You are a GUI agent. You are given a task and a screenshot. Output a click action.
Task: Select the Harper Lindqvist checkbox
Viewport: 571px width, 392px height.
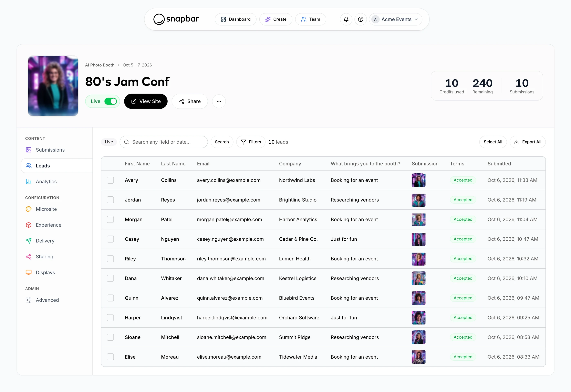tap(110, 318)
